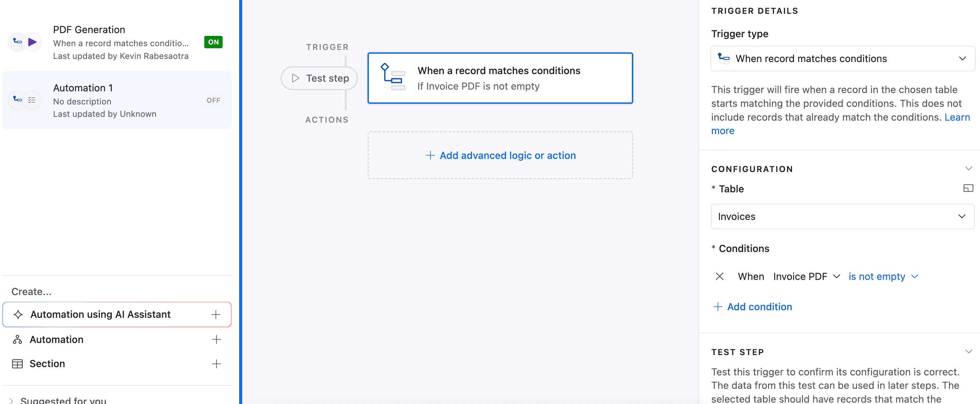Choose Section from the Create menu
Image resolution: width=980 pixels, height=404 pixels.
(x=47, y=364)
